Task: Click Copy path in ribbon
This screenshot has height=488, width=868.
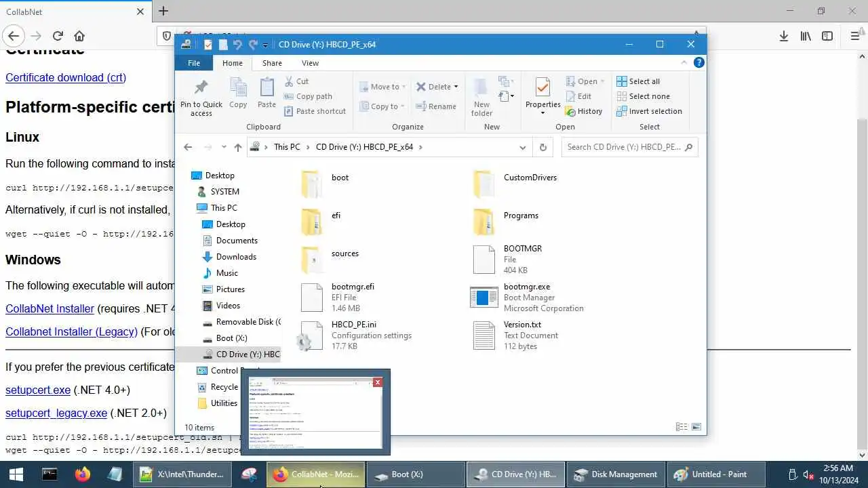Action: tap(307, 96)
